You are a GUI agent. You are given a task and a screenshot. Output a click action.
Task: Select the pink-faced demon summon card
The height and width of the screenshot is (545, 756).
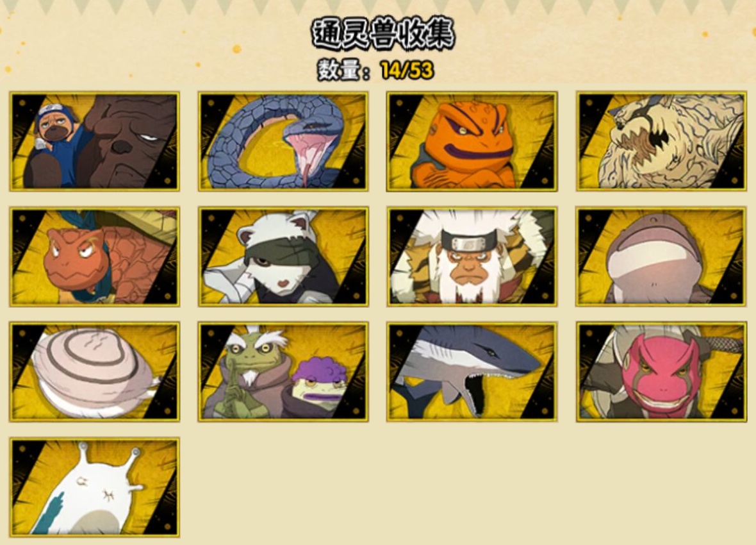661,372
